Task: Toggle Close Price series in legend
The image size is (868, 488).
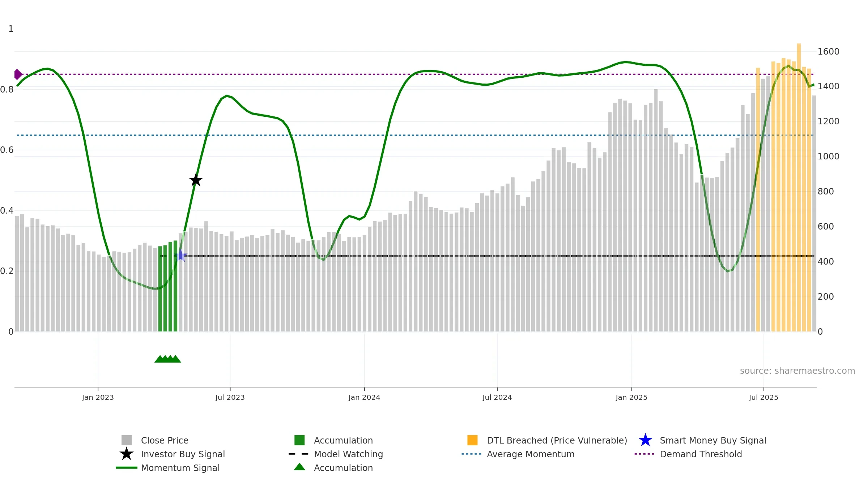Action: pos(165,440)
